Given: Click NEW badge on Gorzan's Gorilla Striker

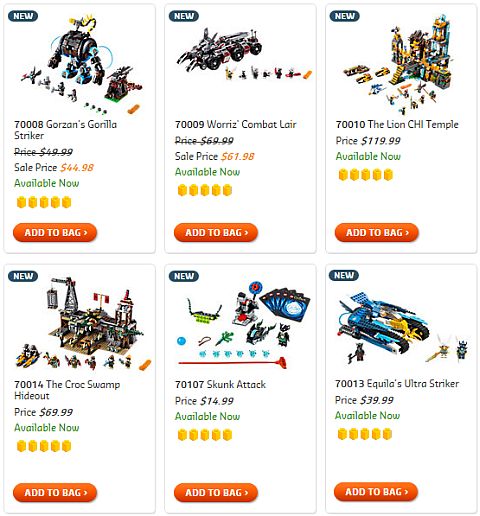Looking at the screenshot, I should coord(23,16).
